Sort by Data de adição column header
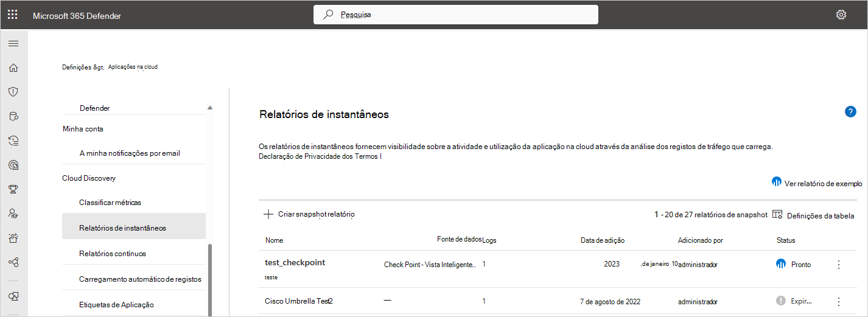The width and height of the screenshot is (868, 317). (603, 240)
